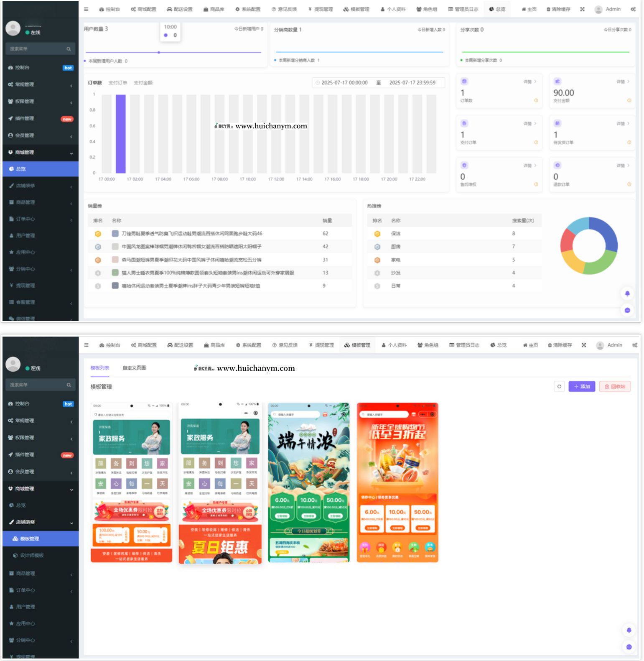The width and height of the screenshot is (644, 661).
Task: Open 详情 on the 支付金额 90.00 card
Action: click(x=623, y=82)
